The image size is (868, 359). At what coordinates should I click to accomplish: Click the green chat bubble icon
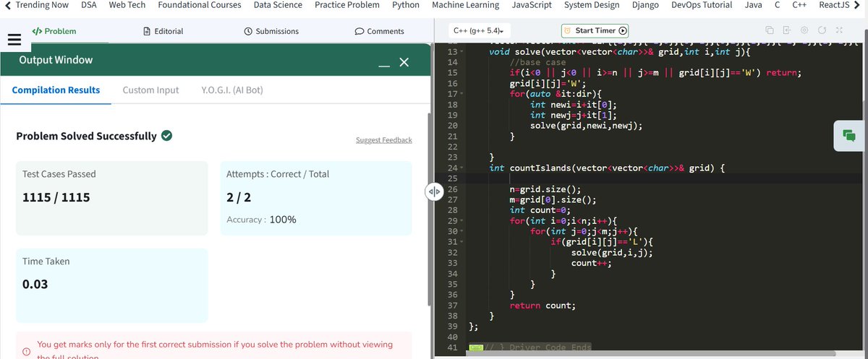click(849, 135)
